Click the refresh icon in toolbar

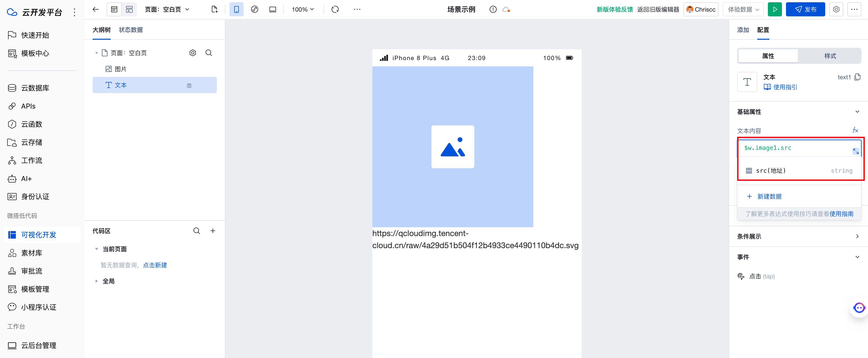pyautogui.click(x=335, y=10)
